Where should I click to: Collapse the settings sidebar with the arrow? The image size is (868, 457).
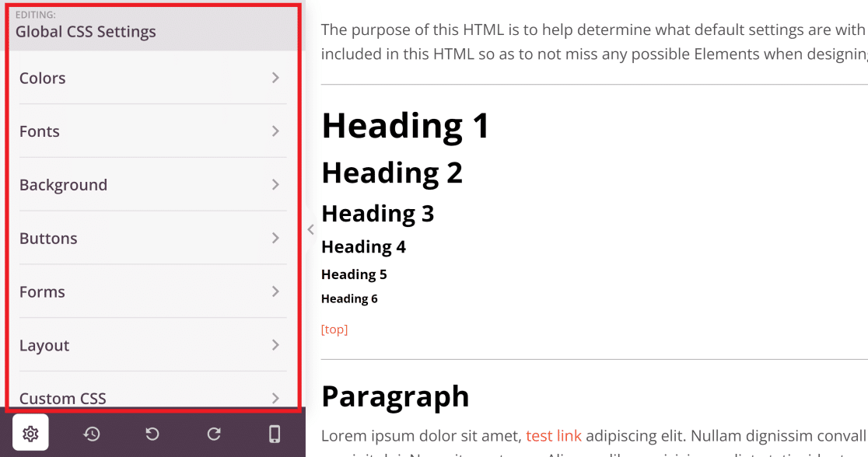[x=310, y=229]
